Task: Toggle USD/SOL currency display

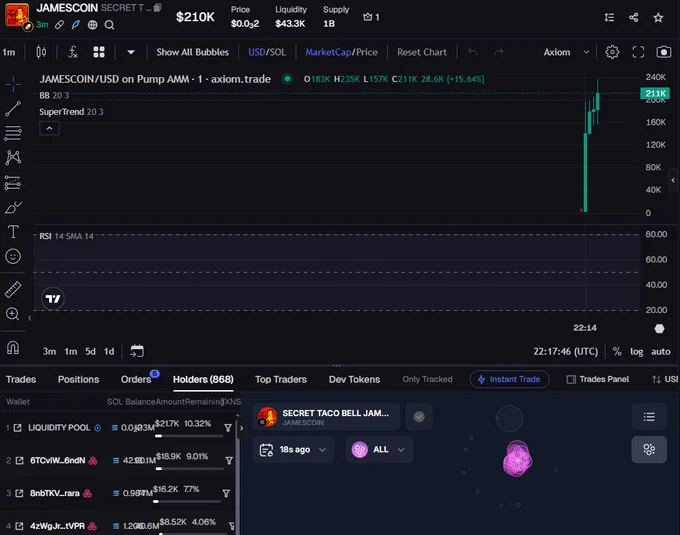Action: (x=267, y=52)
